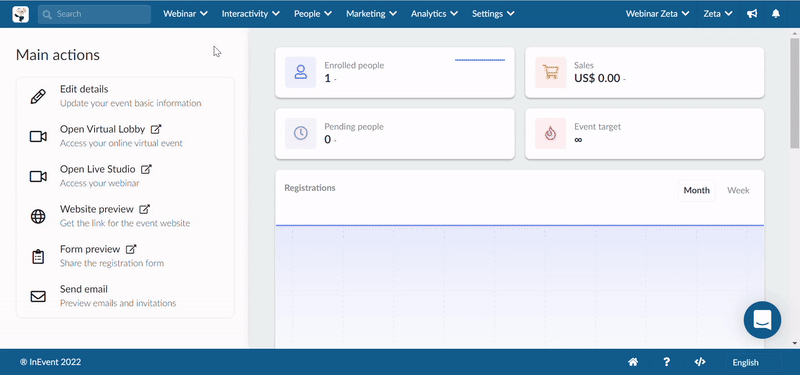Open the help question mark icon
This screenshot has height=375, width=800.
pos(666,362)
